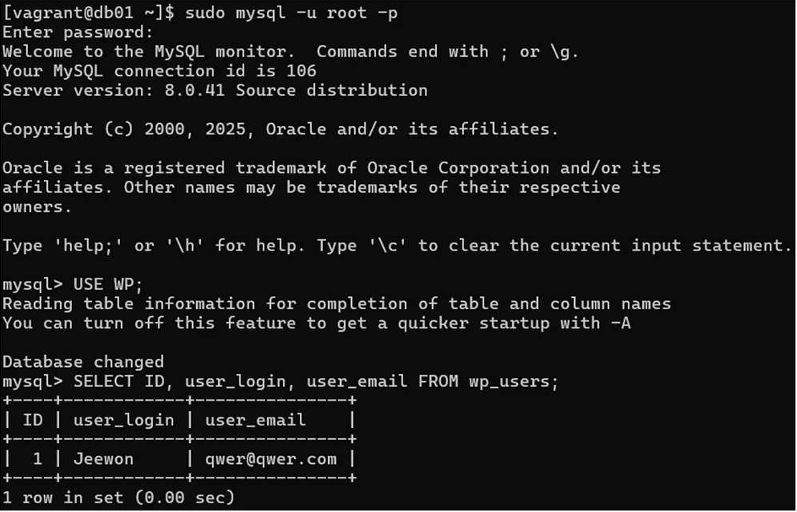Image resolution: width=797 pixels, height=512 pixels.
Task: Click the ID value 1 in the table row
Action: (38, 459)
